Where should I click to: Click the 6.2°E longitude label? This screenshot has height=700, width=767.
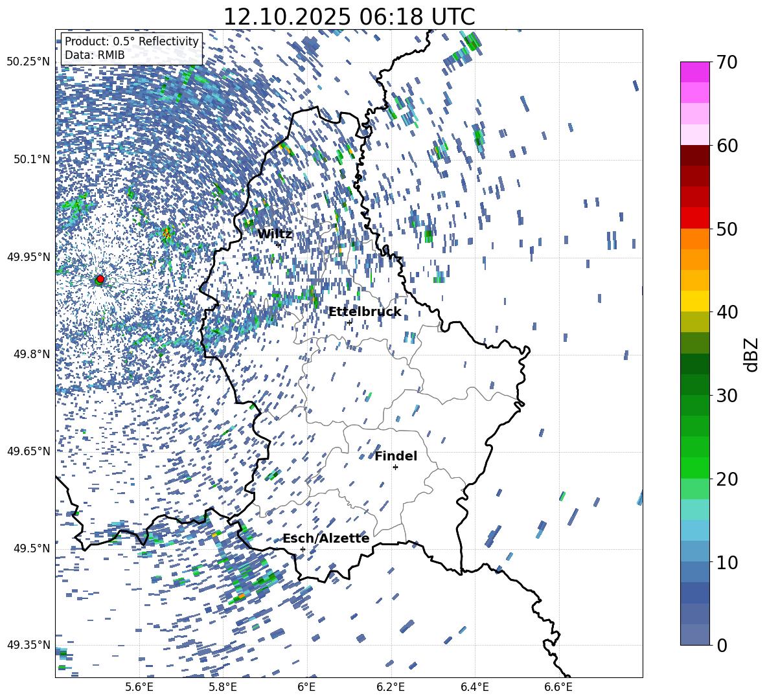[391, 687]
